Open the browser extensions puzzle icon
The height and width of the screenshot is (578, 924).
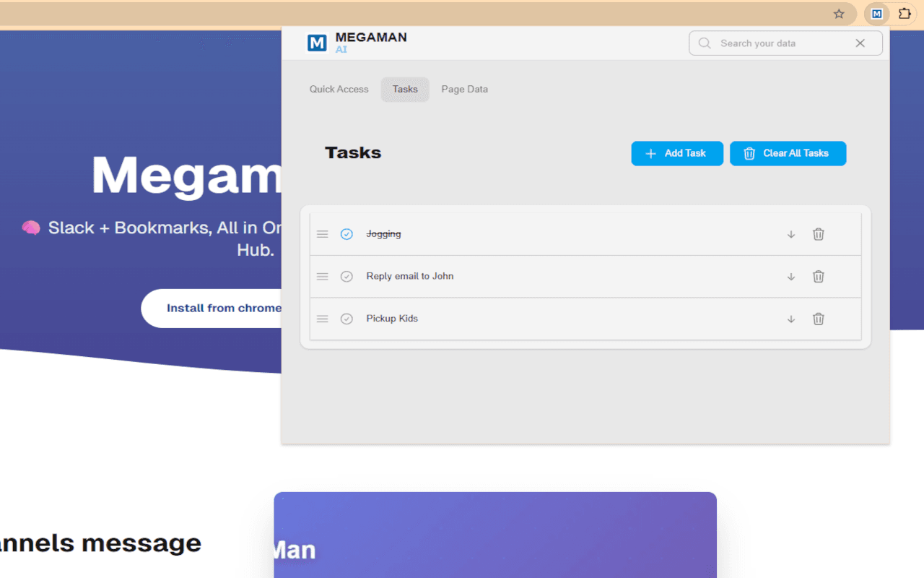point(905,14)
